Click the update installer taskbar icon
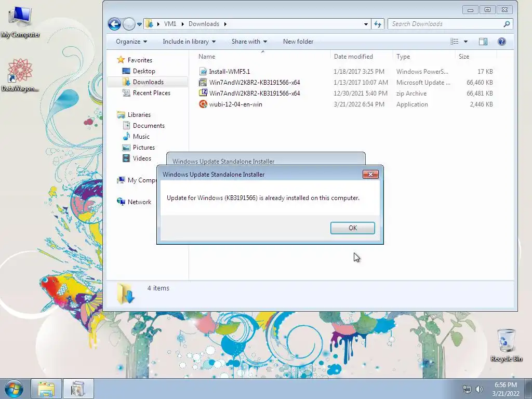Viewport: 532px width, 399px height. click(78, 389)
